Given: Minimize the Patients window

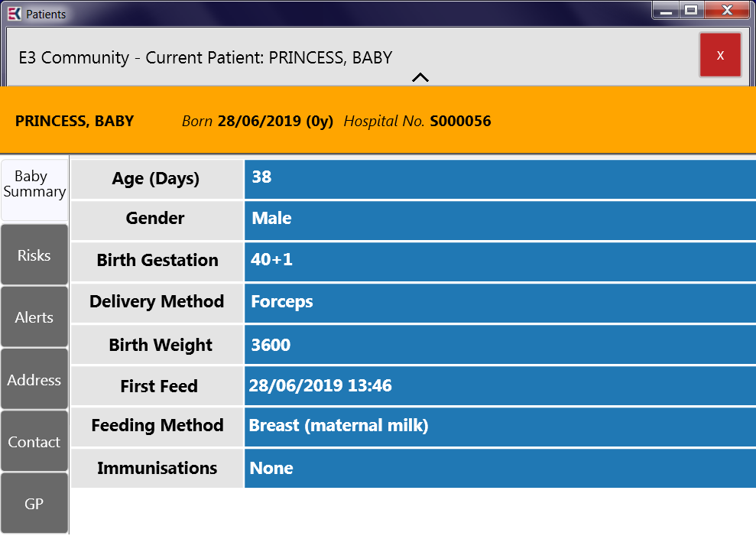Looking at the screenshot, I should click(x=667, y=10).
